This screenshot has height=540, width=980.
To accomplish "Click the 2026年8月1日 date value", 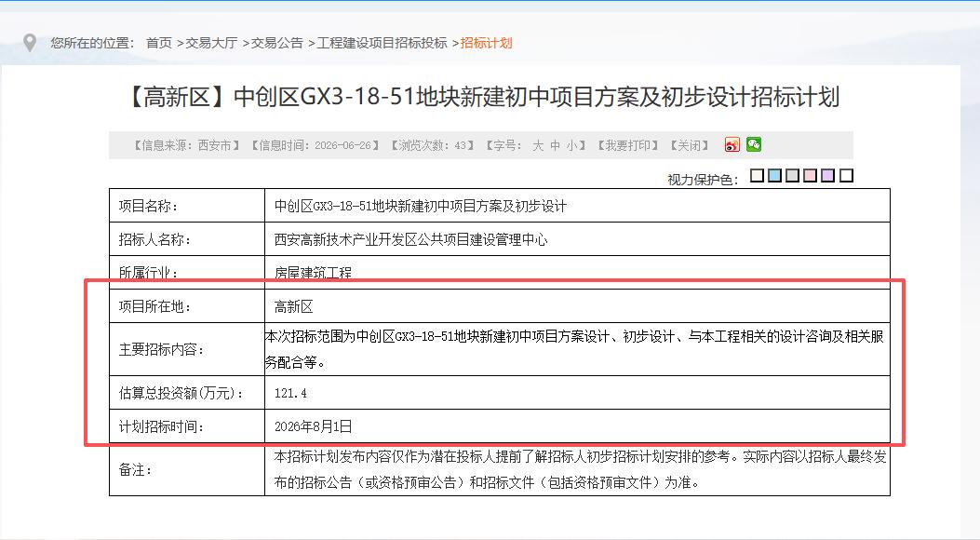I will [x=313, y=426].
